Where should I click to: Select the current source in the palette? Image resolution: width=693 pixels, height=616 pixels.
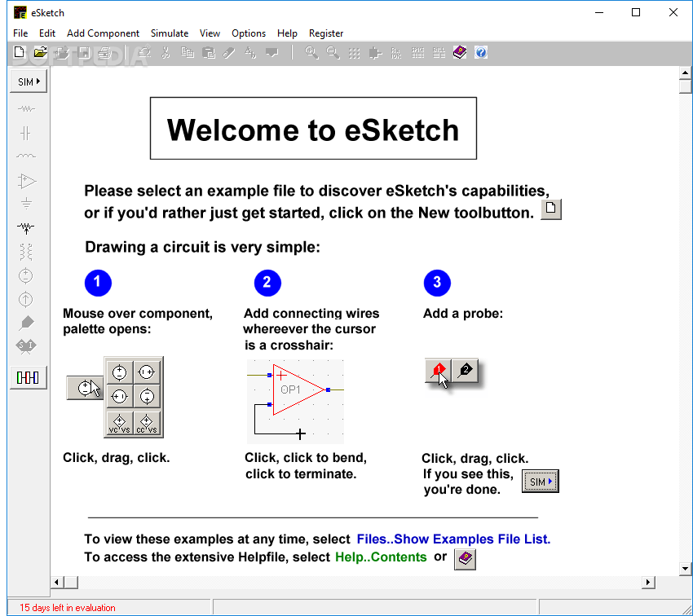pyautogui.click(x=25, y=299)
